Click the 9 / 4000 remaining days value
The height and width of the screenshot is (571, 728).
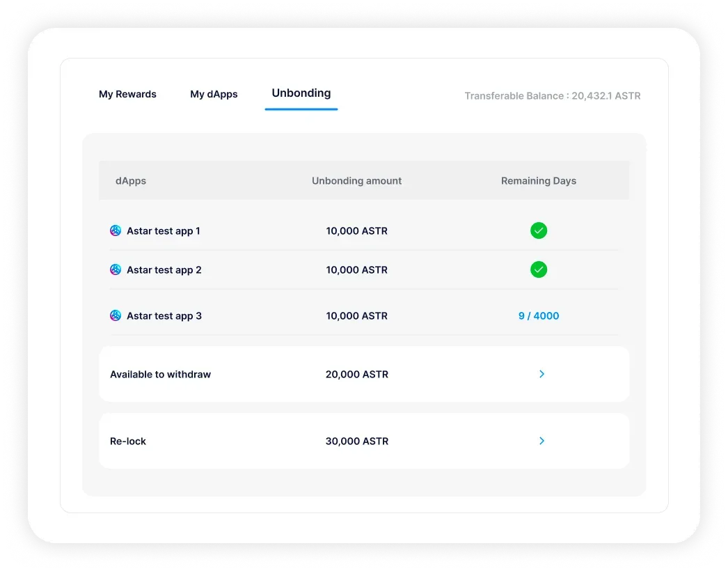tap(539, 316)
